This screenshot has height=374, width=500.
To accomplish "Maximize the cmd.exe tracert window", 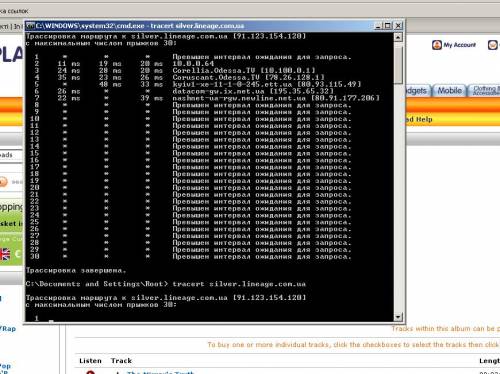I will pos(388,26).
